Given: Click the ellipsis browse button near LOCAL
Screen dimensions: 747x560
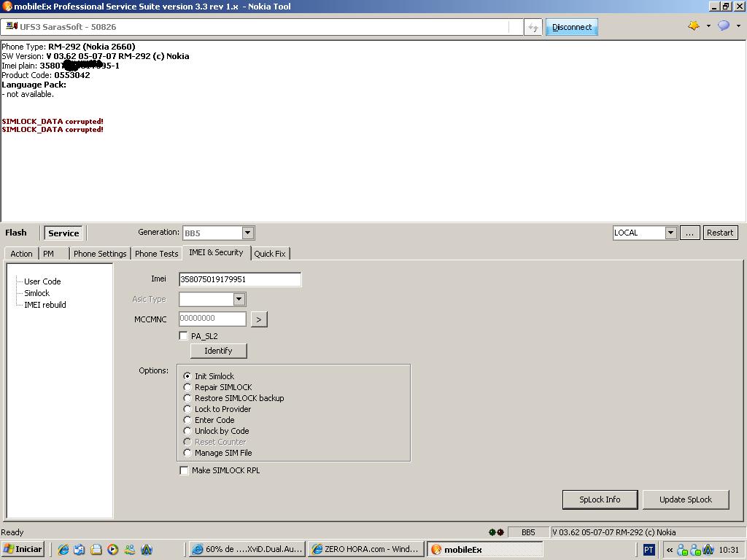Looking at the screenshot, I should [689, 233].
